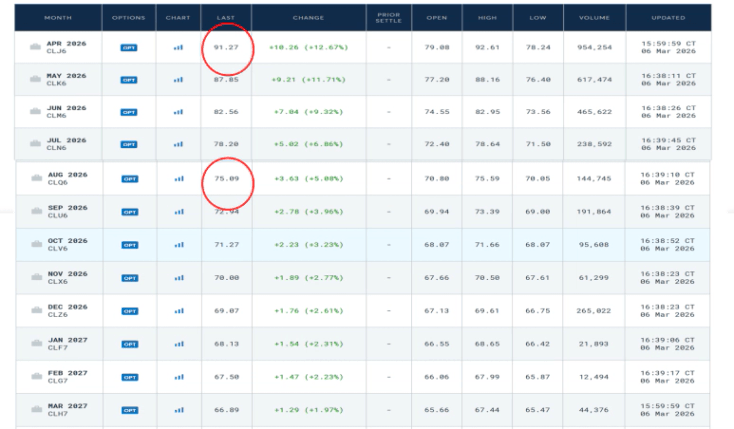Open the chart icon for APR 2026

pyautogui.click(x=178, y=46)
